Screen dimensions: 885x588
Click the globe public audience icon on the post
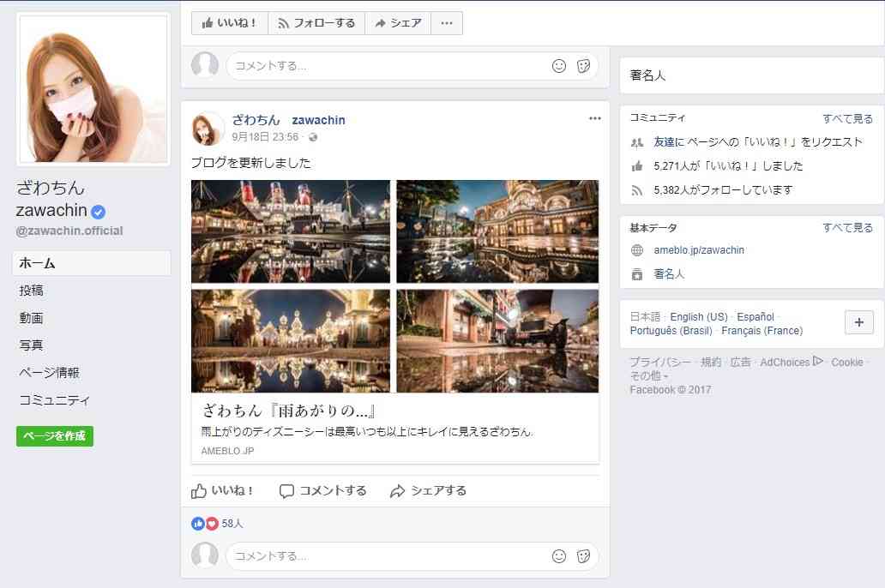tap(313, 137)
